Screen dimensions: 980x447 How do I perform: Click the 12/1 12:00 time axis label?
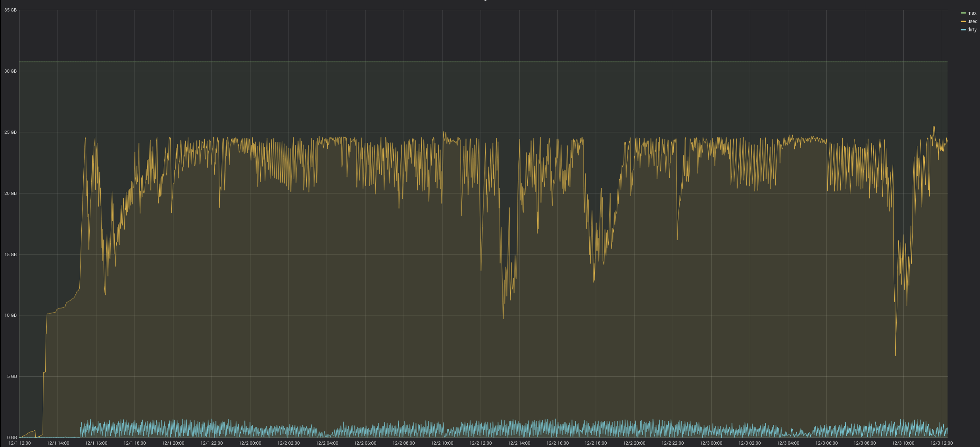(19, 443)
